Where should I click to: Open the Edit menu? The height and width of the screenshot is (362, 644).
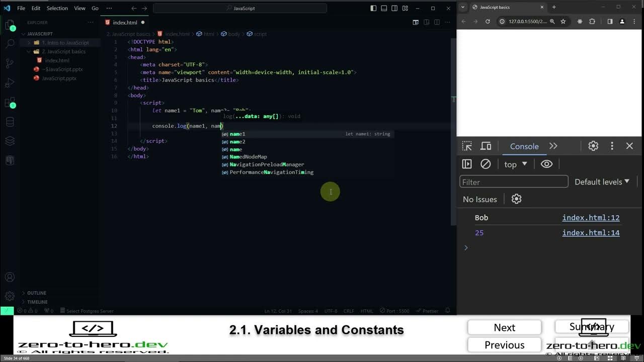[36, 8]
